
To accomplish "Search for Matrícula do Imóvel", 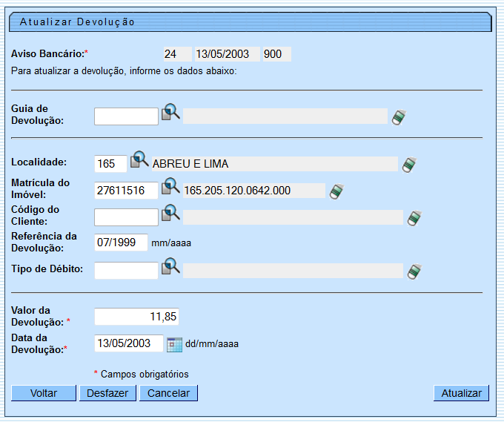I will click(170, 187).
